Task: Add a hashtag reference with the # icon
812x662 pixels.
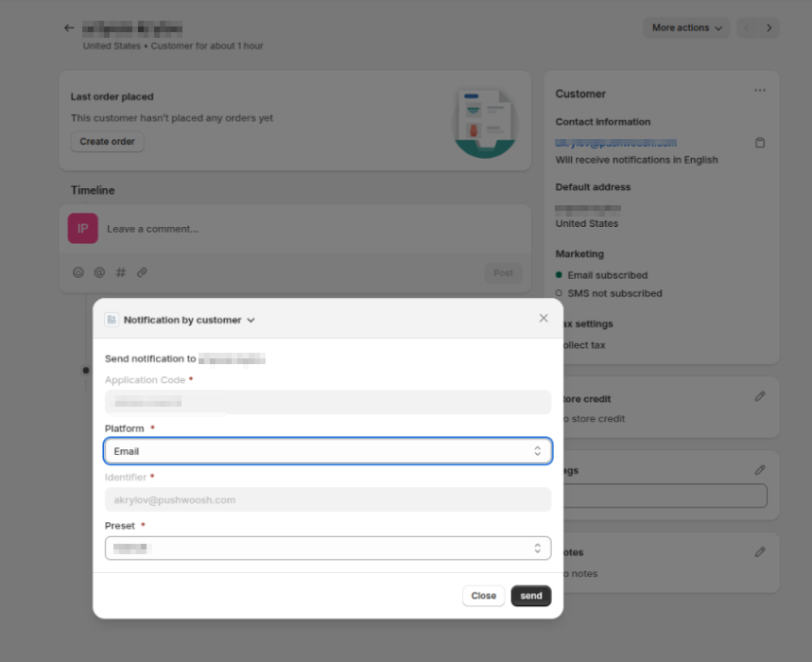Action: (x=121, y=272)
